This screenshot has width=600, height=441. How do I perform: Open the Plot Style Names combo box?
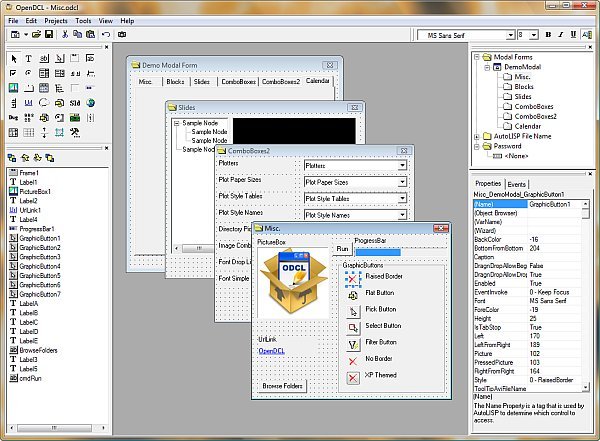[x=402, y=215]
